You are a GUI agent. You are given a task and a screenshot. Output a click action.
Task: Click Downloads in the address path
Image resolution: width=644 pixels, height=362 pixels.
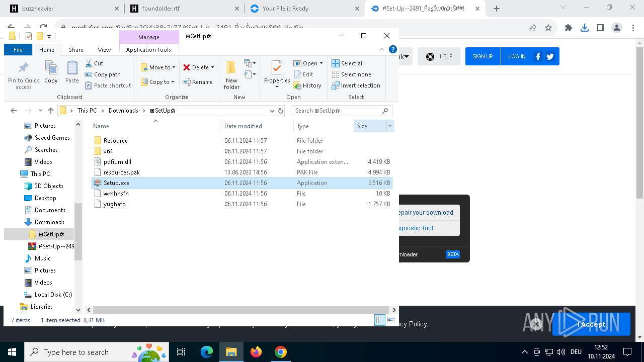tap(123, 111)
